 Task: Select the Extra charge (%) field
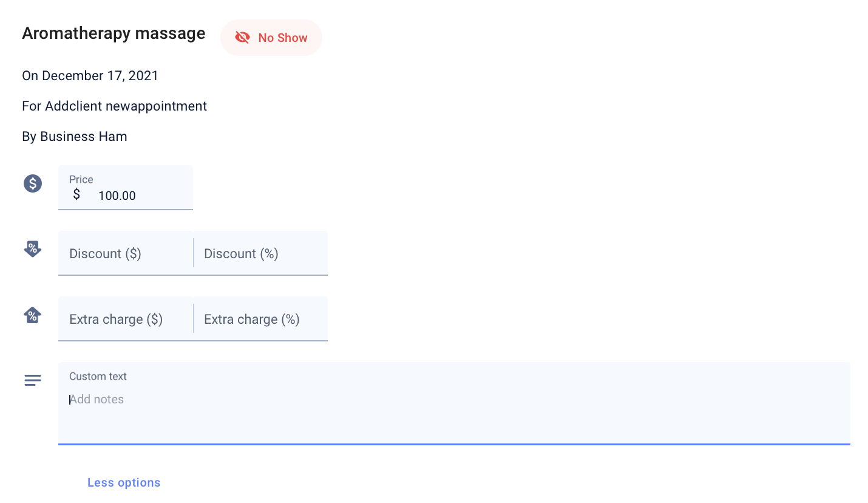click(x=261, y=319)
